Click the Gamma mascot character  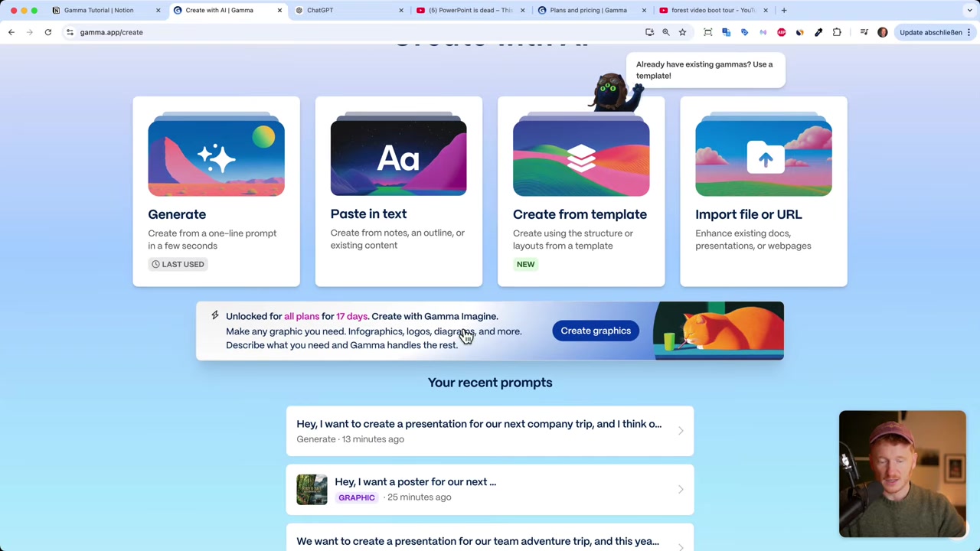pyautogui.click(x=614, y=92)
